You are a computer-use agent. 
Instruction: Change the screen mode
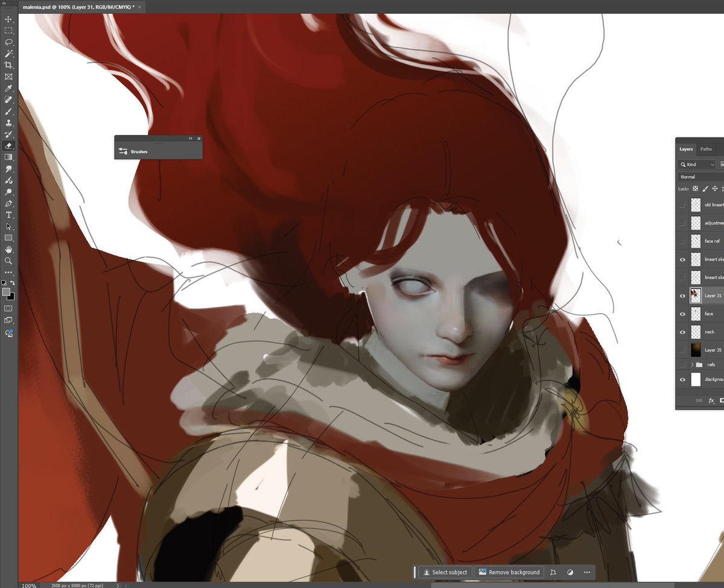8,321
